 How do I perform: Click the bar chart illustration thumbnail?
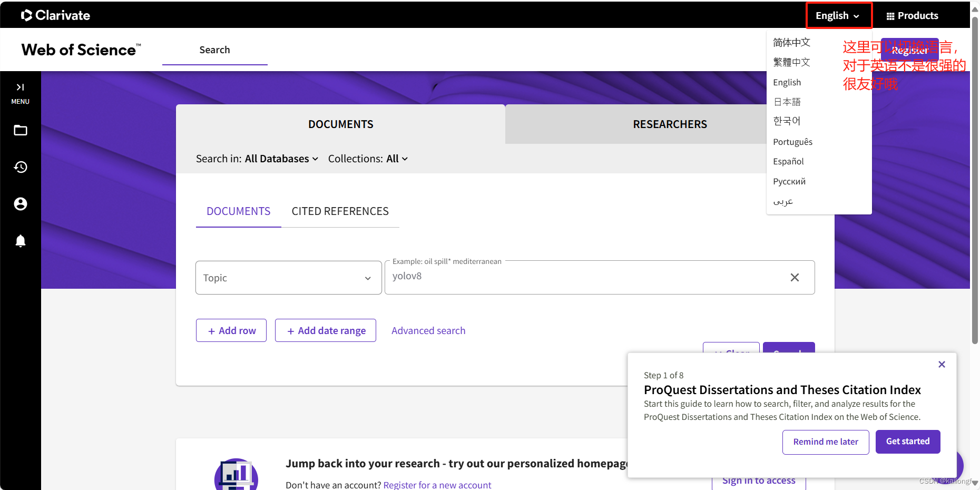236,474
